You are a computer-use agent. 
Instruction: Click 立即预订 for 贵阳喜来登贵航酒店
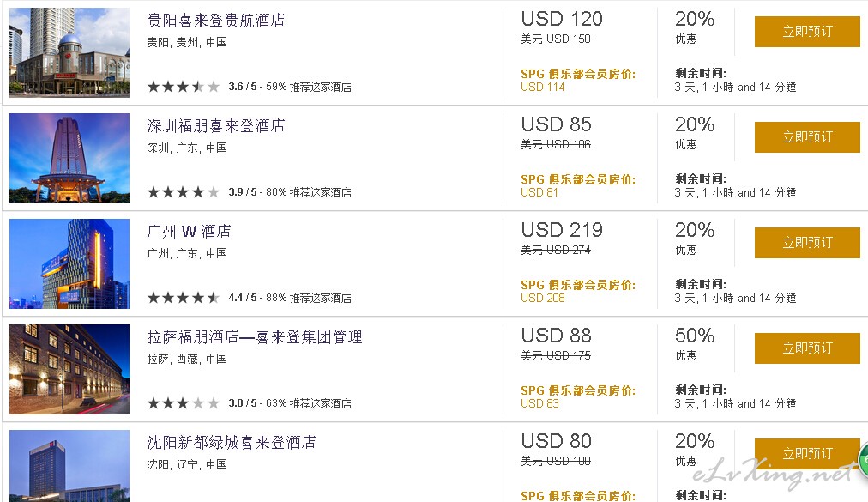click(807, 32)
